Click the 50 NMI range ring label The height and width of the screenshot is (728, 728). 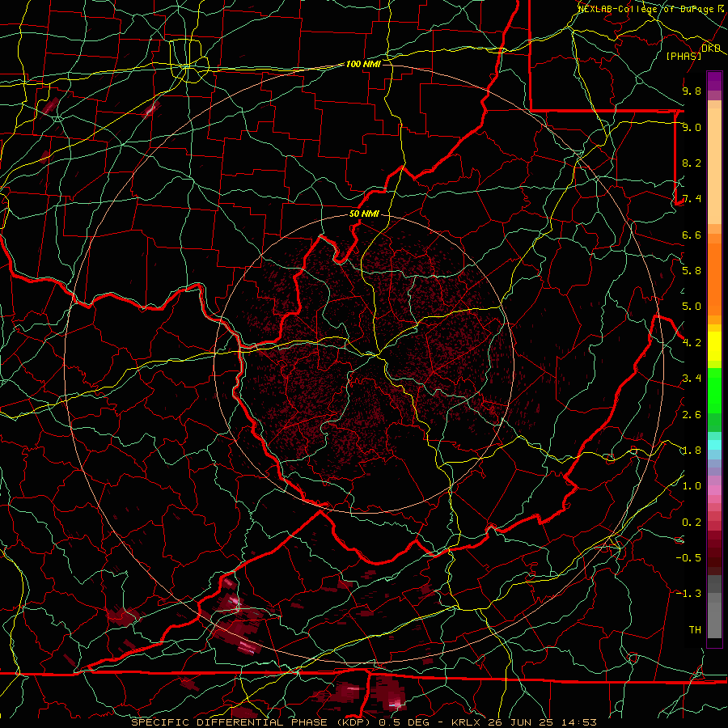click(x=364, y=214)
